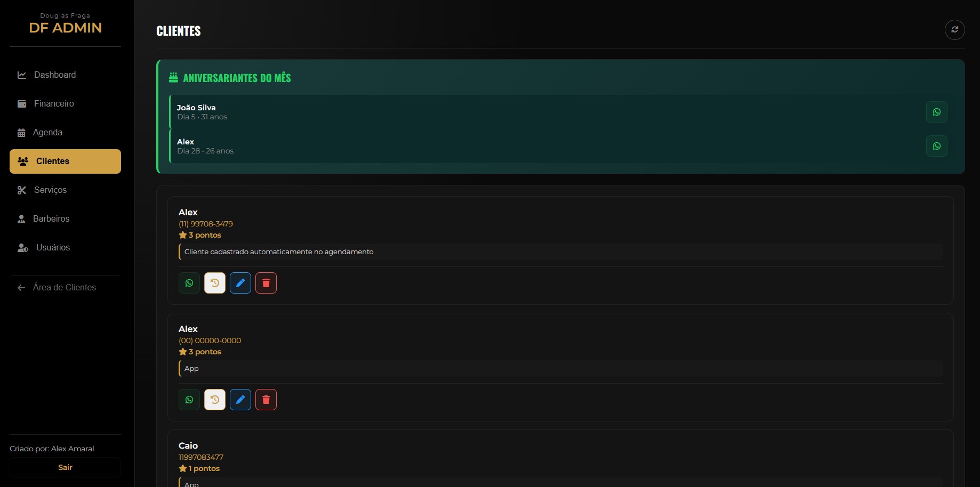Image resolution: width=980 pixels, height=487 pixels.
Task: Click phone number (11) 99708-3479
Action: point(206,224)
